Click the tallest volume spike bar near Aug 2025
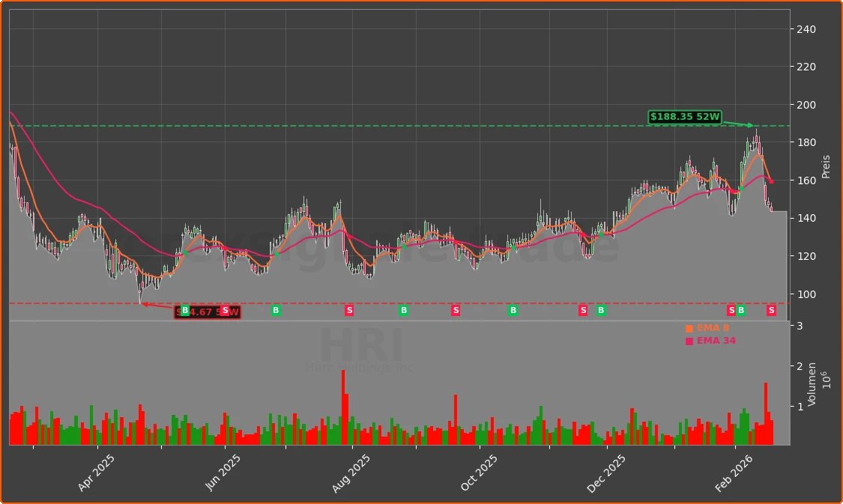Image resolution: width=843 pixels, height=504 pixels. point(345,404)
